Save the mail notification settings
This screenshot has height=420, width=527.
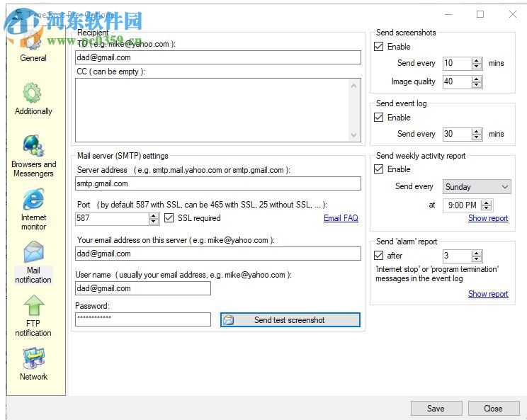pos(436,409)
